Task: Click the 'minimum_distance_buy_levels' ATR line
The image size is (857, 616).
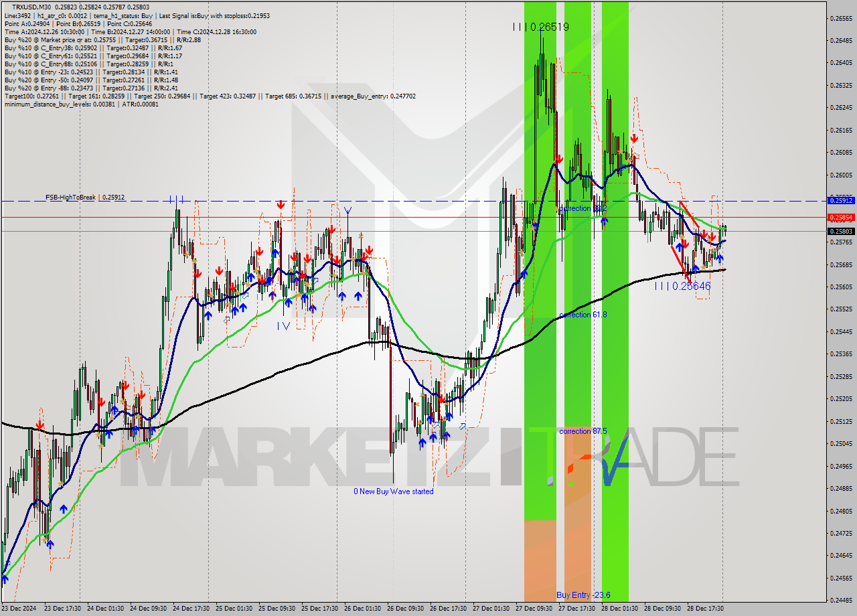Action: point(81,104)
